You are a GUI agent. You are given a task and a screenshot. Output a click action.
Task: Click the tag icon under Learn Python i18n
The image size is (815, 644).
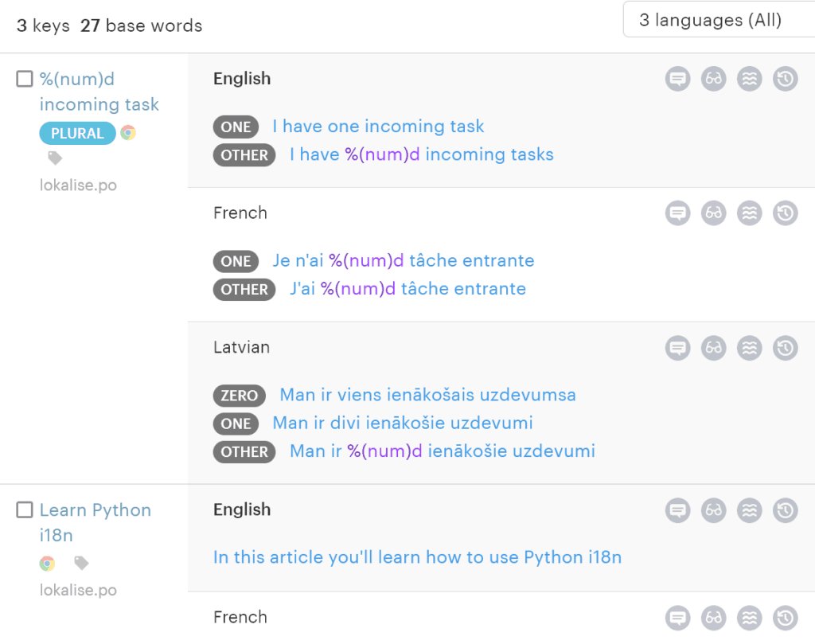click(x=81, y=564)
